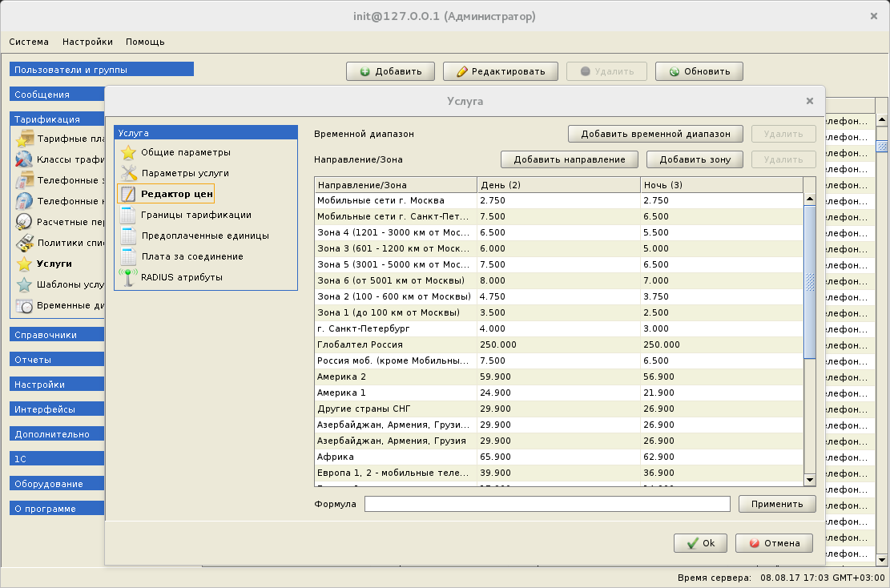The width and height of the screenshot is (890, 588).
Task: Click the star icon beside Общие параметры
Action: [x=128, y=152]
